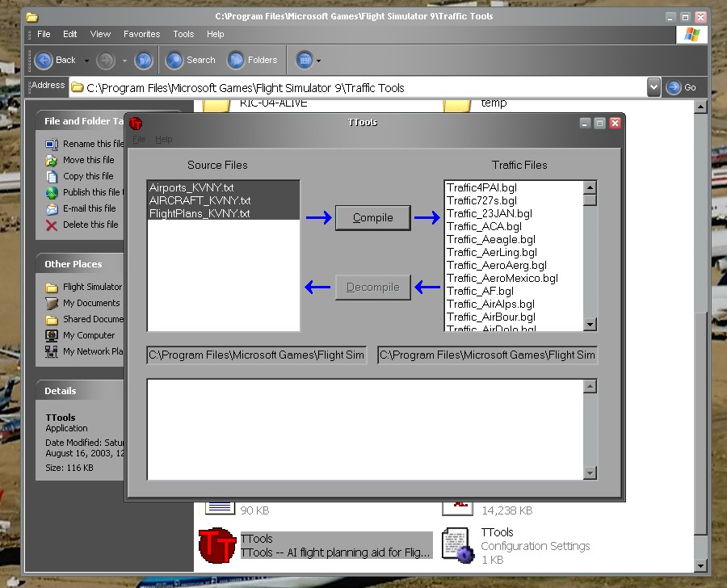Click the TTools red title bar icon
This screenshot has height=588, width=727.
click(x=136, y=124)
